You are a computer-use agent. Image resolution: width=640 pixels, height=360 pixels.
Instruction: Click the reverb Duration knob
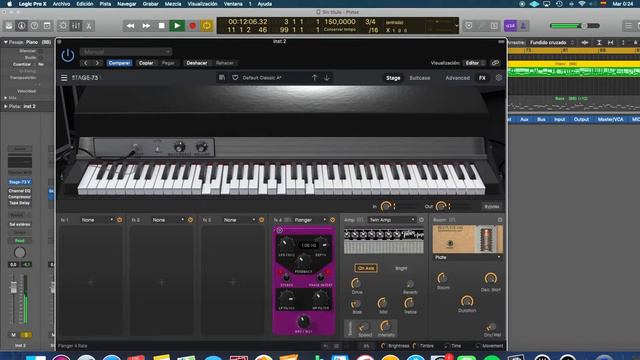tap(467, 301)
